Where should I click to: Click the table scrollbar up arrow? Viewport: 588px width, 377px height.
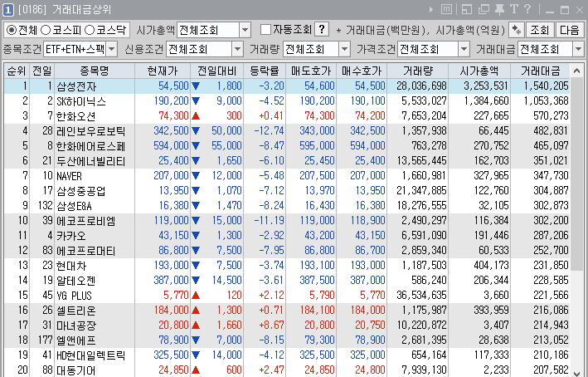[576, 71]
